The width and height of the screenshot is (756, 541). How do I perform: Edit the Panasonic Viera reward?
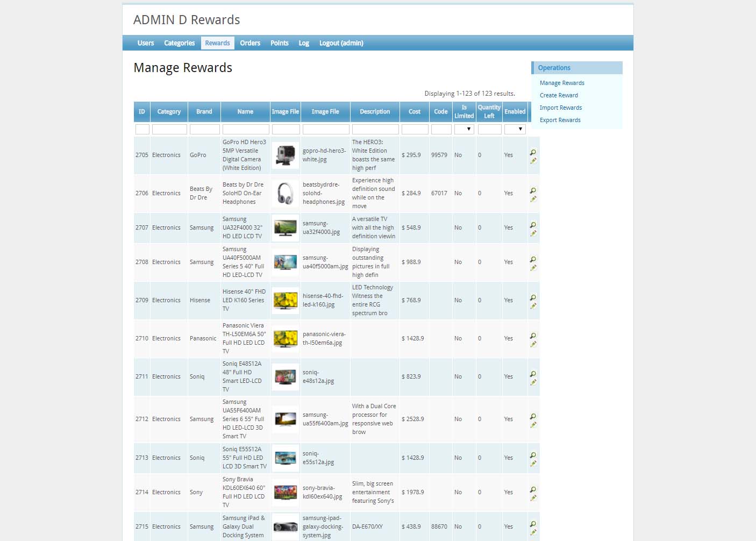pyautogui.click(x=533, y=344)
